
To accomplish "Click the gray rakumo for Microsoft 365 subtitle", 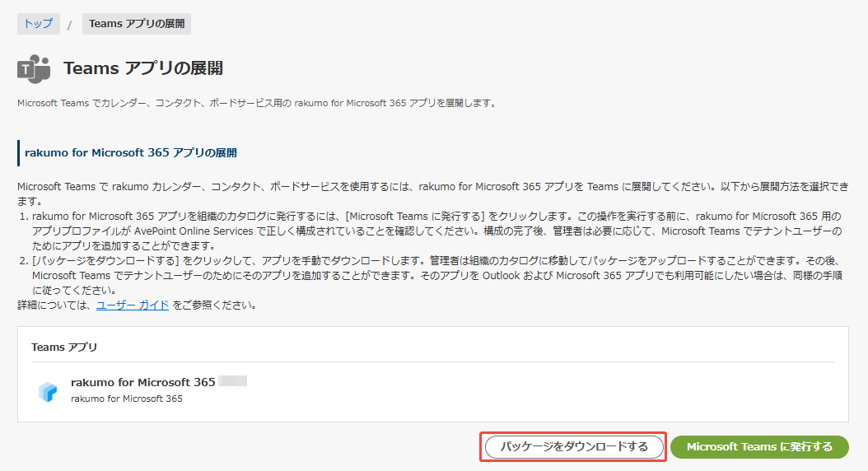I will click(x=127, y=399).
